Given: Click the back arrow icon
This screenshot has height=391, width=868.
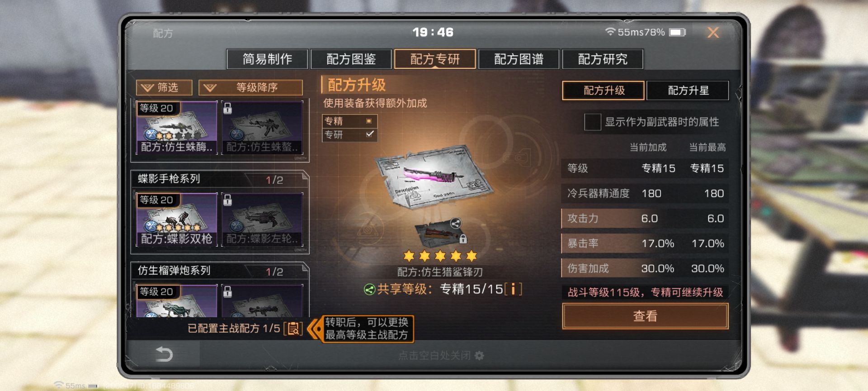Looking at the screenshot, I should pos(164,354).
